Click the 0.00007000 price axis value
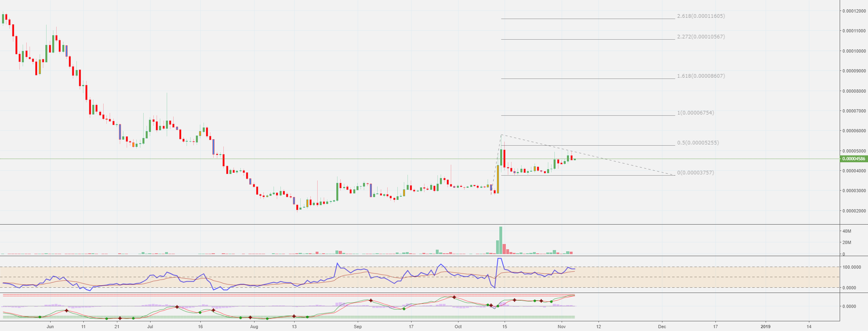 pos(853,111)
